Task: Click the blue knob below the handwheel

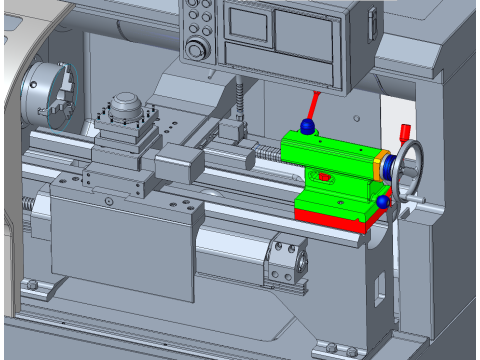Action: click(383, 202)
